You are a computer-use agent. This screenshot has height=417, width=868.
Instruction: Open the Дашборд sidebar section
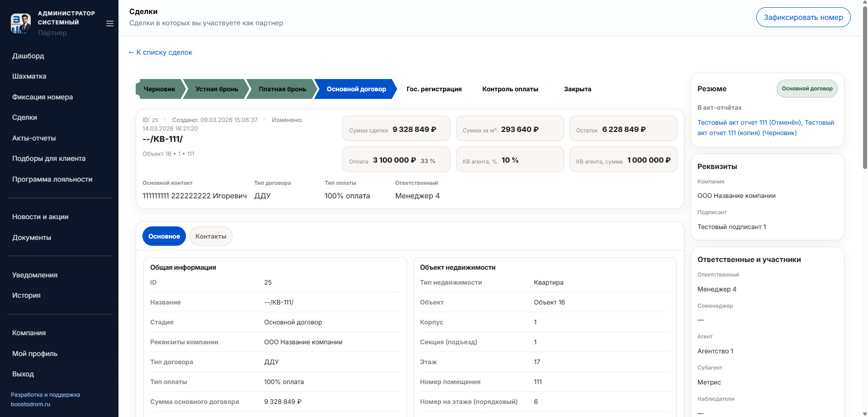coord(28,56)
